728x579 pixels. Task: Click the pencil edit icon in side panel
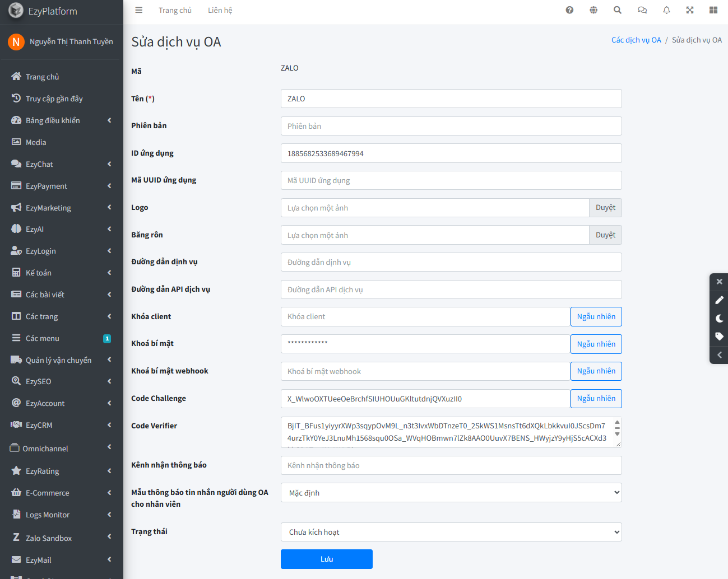(x=720, y=300)
